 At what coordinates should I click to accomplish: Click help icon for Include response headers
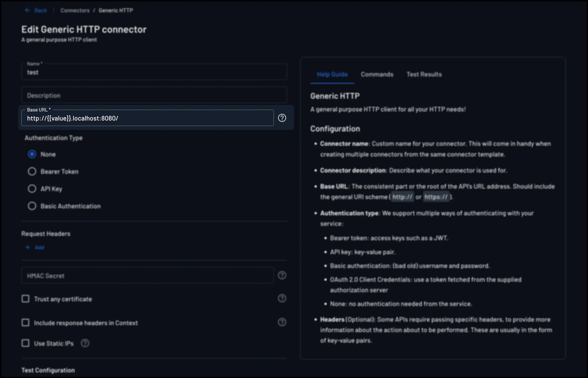(282, 322)
